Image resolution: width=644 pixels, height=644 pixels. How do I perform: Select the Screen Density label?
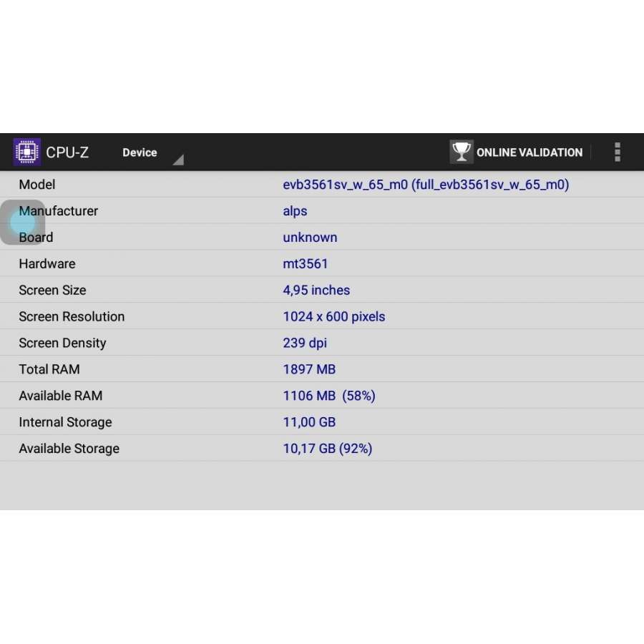point(62,343)
